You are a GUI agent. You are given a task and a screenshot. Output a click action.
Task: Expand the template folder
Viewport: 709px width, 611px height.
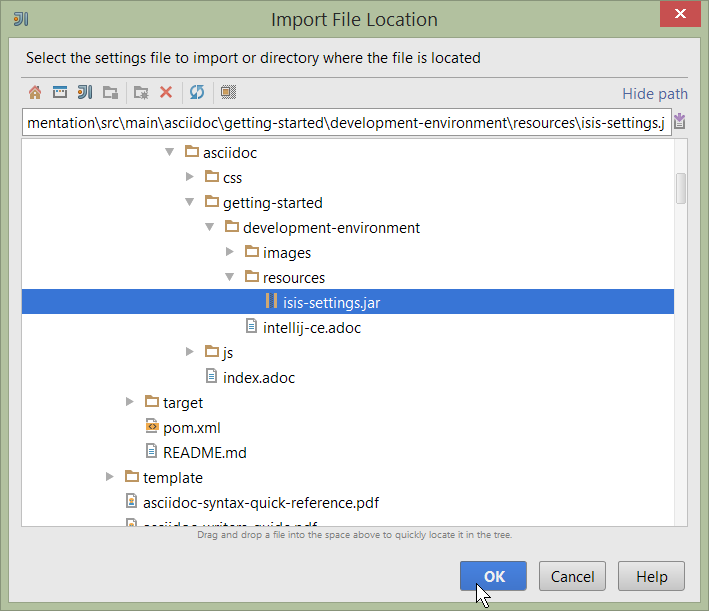[x=110, y=477]
